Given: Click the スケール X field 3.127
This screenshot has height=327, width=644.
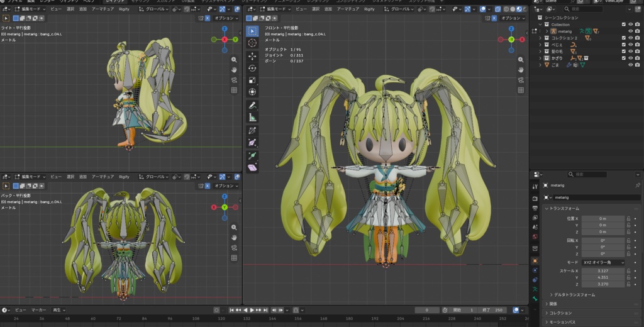Looking at the screenshot, I should click(x=603, y=271).
